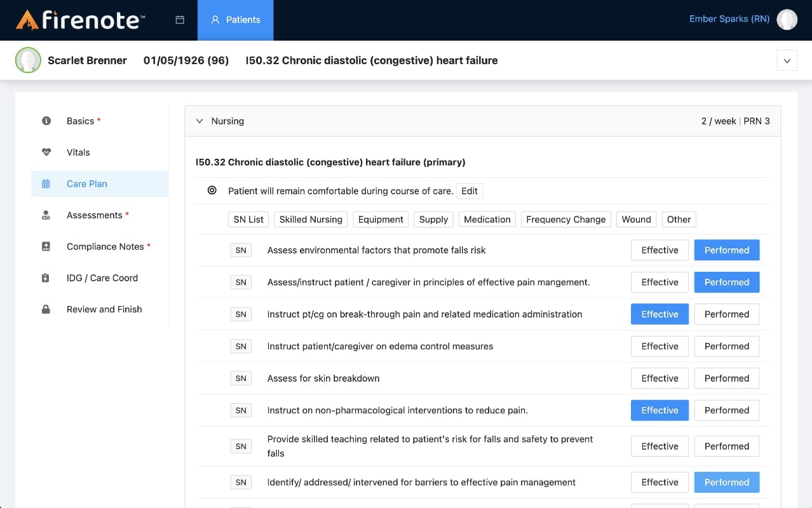812x508 pixels.
Task: Click the Basics info icon in sidebar
Action: pos(46,120)
